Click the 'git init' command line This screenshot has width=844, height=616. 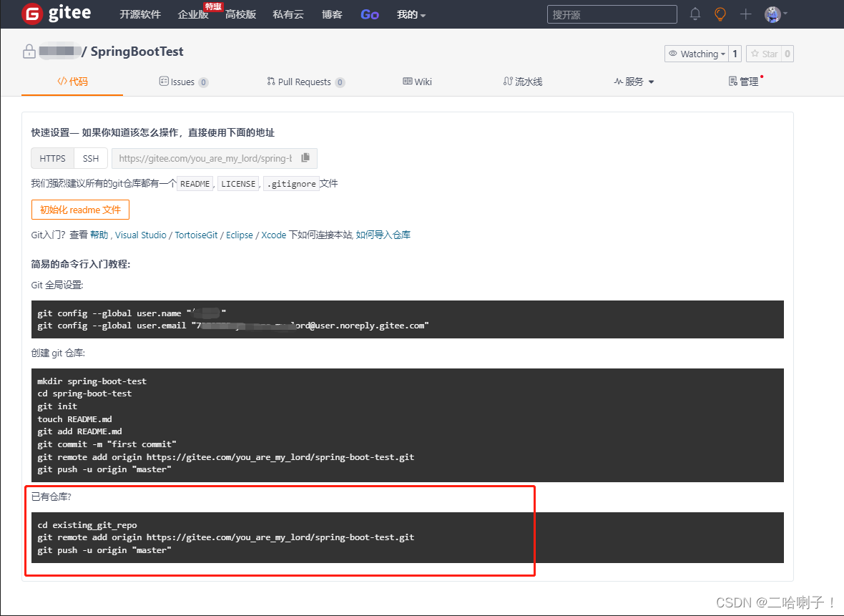[x=57, y=406]
